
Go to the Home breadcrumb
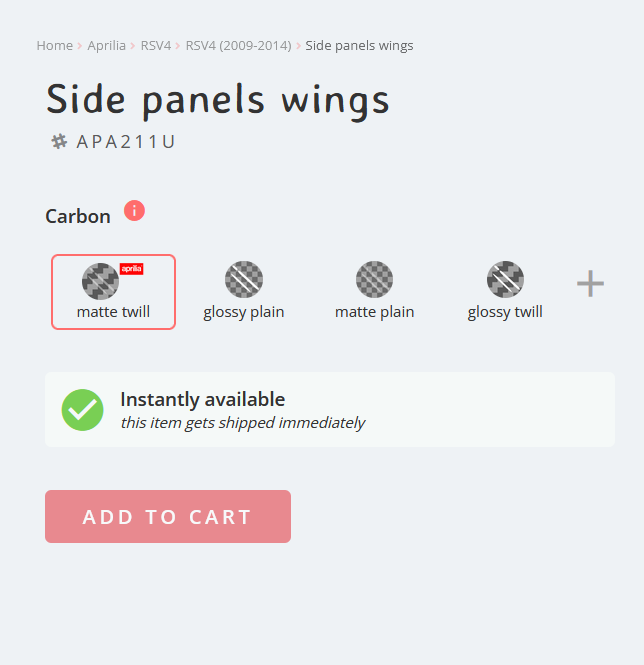tap(55, 45)
